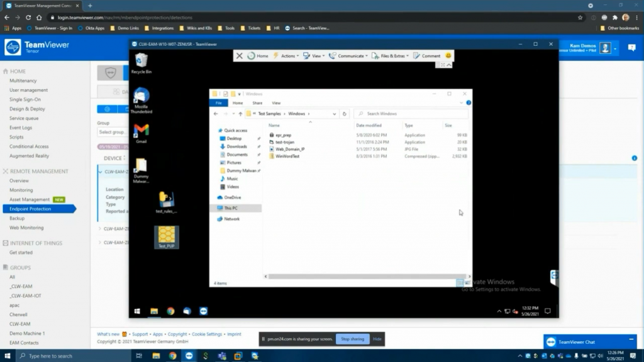Screen dimensions: 644x362
Task: Go up one folder level in Explorer
Action: (240, 114)
